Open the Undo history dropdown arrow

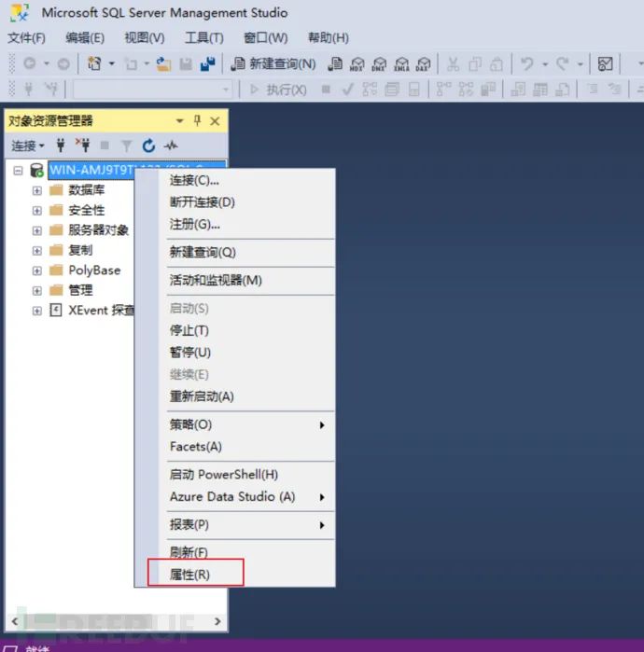(x=544, y=64)
